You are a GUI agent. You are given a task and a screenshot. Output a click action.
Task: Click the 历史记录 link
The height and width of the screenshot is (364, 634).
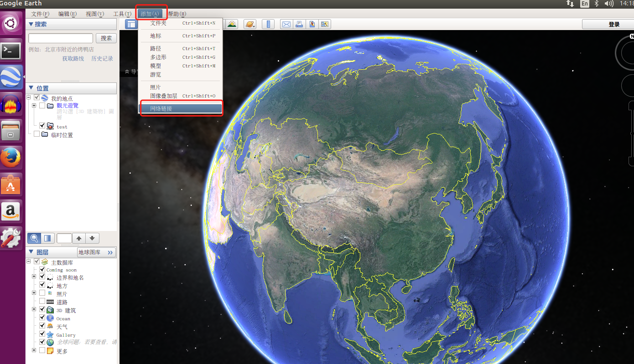click(x=102, y=58)
